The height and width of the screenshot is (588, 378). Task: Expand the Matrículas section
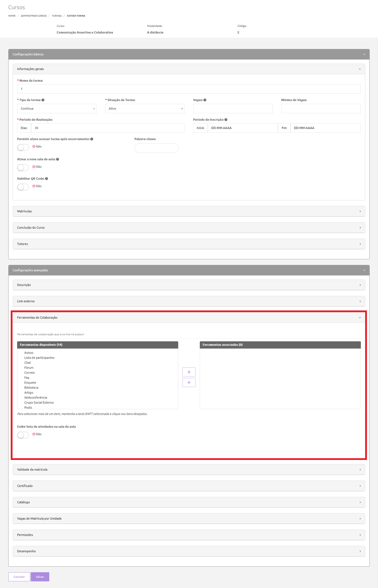coord(189,211)
